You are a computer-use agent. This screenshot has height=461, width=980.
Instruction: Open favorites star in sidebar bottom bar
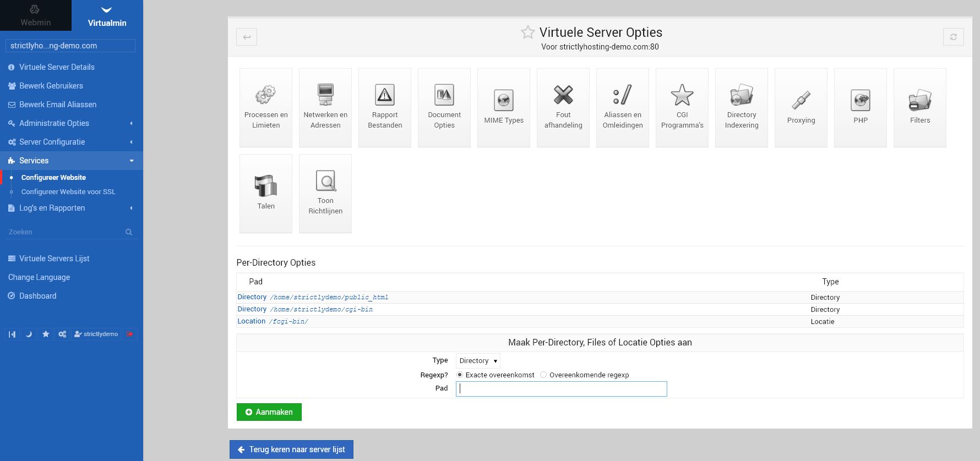tap(46, 334)
